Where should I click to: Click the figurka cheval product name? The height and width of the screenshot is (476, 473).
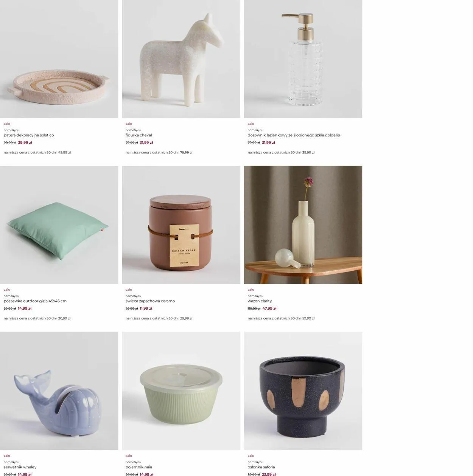tap(139, 135)
